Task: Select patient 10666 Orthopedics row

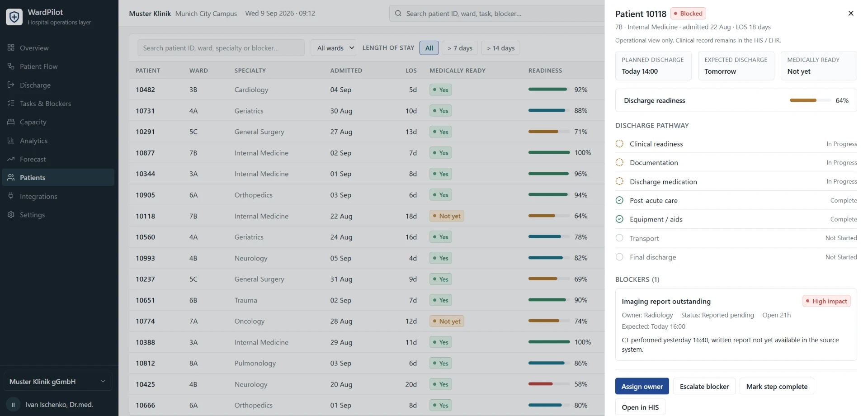Action: pos(367,405)
